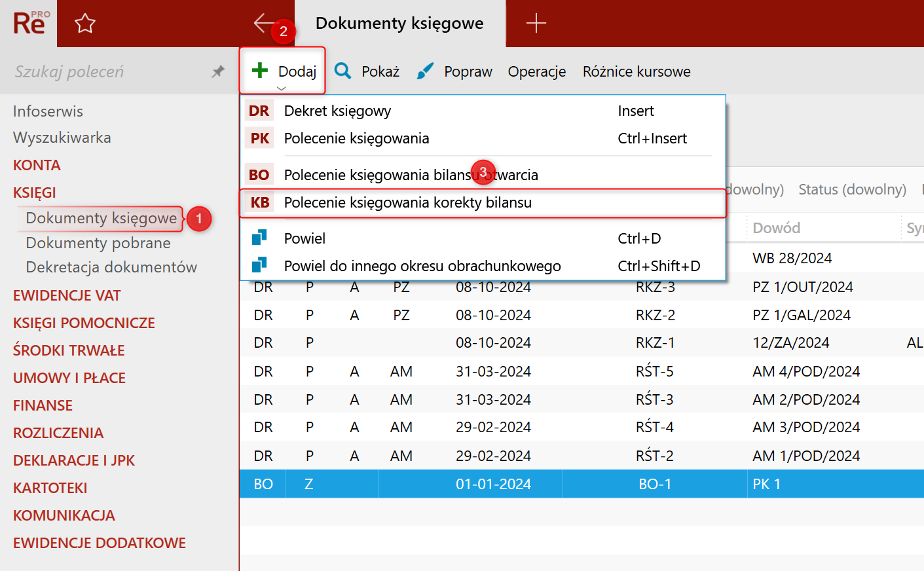This screenshot has height=571, width=924.
Task: Go back using the left arrow icon
Action: (x=263, y=23)
